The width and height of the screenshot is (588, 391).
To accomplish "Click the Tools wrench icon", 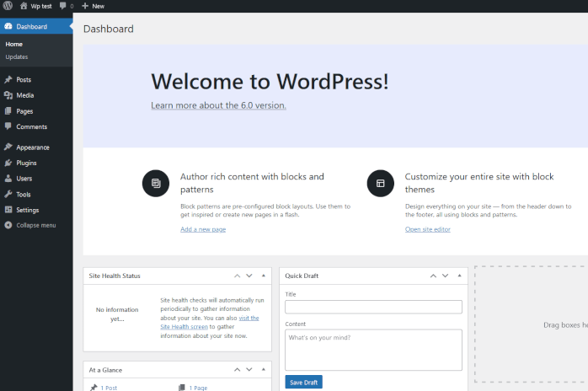I will [8, 195].
